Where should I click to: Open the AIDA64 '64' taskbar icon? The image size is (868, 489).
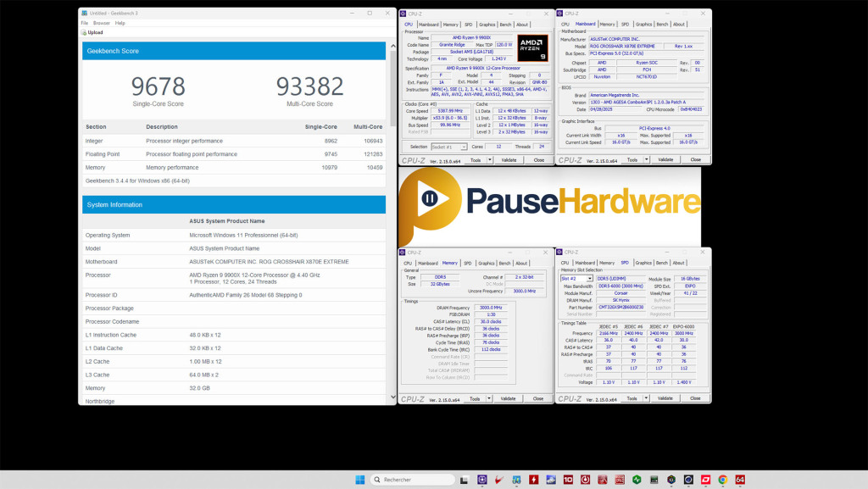(739, 480)
